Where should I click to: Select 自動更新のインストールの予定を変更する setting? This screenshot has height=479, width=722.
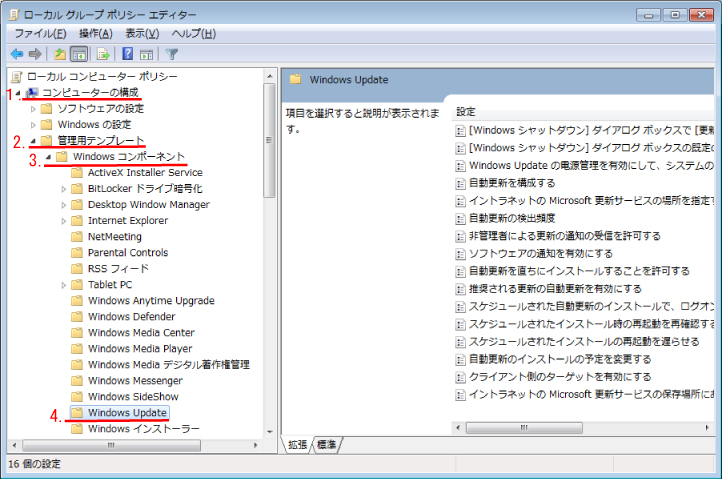click(x=560, y=359)
